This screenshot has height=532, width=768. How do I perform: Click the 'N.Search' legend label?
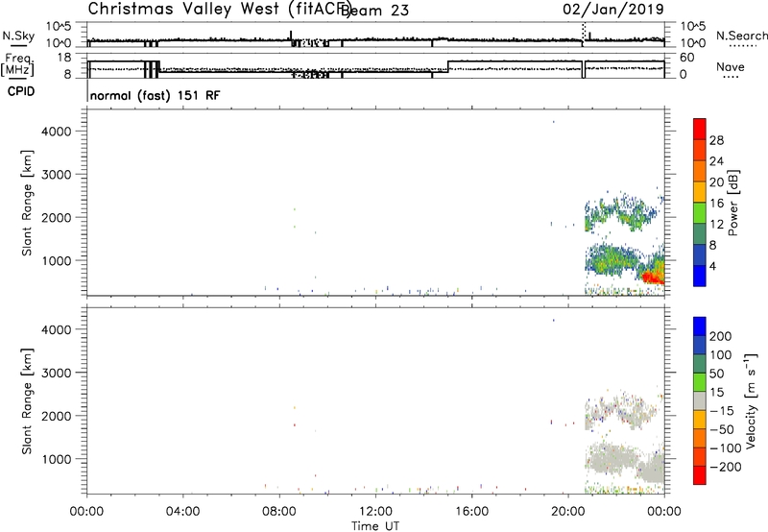pos(741,36)
